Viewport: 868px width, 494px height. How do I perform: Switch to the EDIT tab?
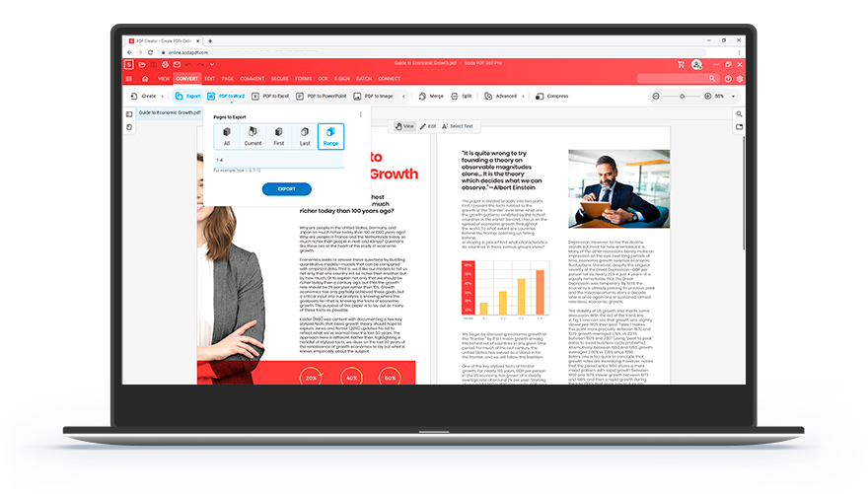pyautogui.click(x=209, y=78)
